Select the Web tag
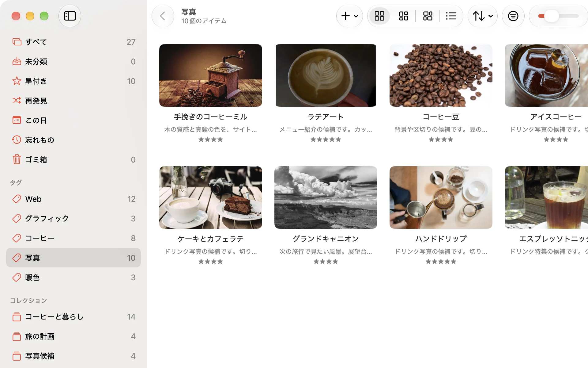This screenshot has width=588, height=368. click(x=73, y=199)
